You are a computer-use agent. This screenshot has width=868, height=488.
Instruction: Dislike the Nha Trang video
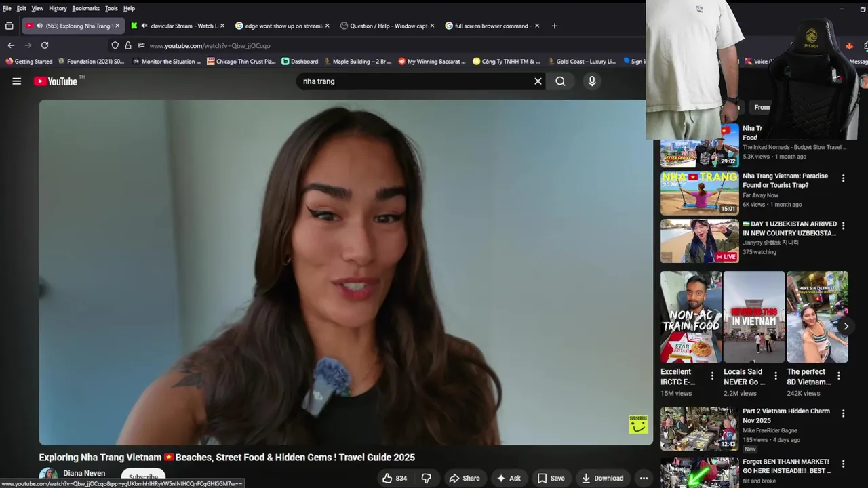(x=426, y=478)
